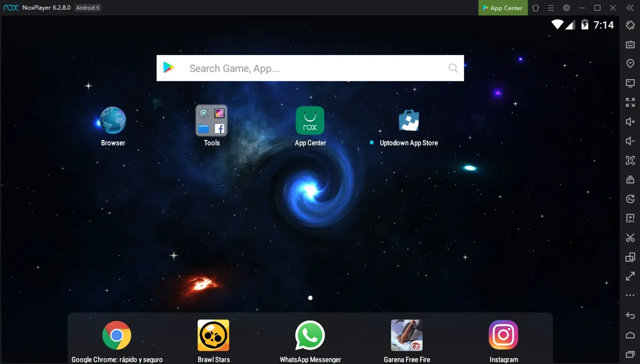Open the theme selector in the title bar
The height and width of the screenshot is (364, 640).
point(535,8)
